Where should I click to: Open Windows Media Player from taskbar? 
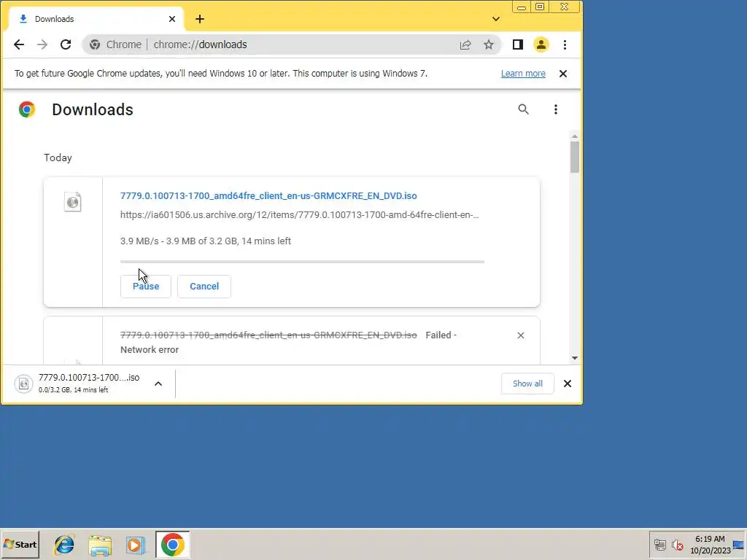point(135,545)
